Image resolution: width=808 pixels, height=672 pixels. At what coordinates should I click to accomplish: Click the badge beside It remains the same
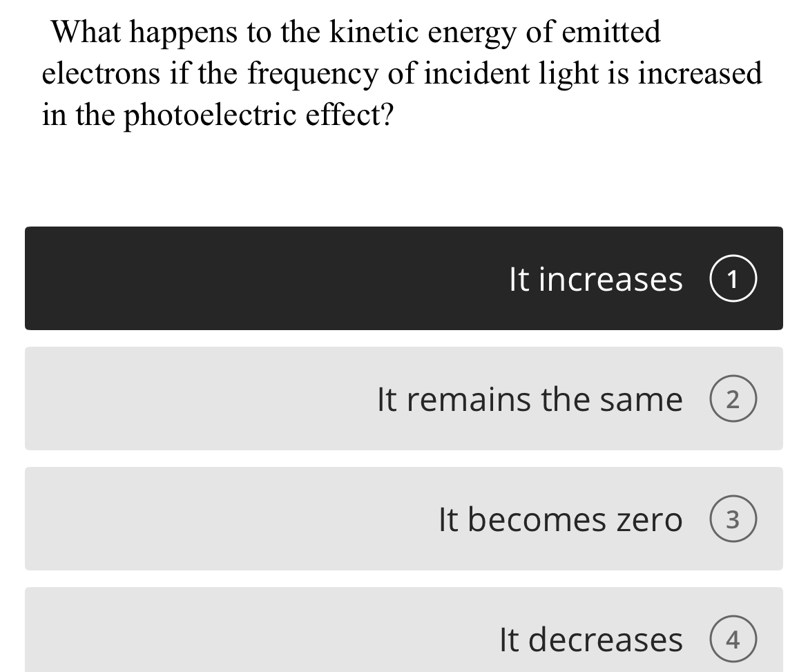[x=733, y=399]
